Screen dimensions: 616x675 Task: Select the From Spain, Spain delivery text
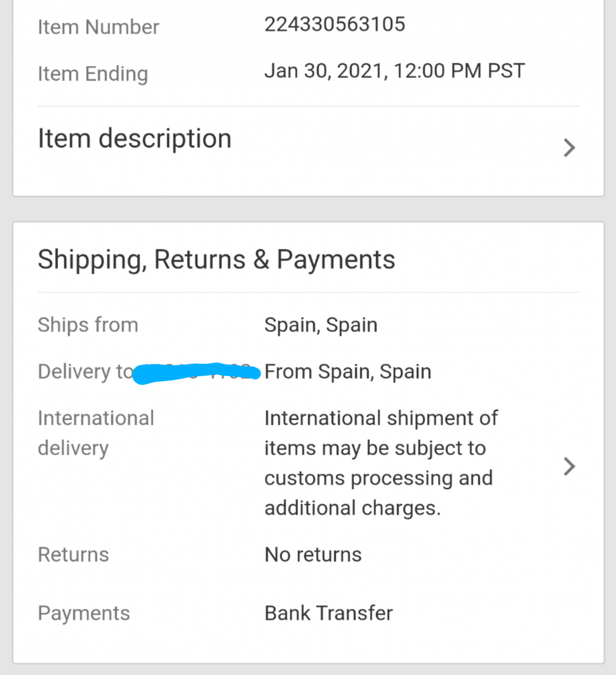pos(347,371)
